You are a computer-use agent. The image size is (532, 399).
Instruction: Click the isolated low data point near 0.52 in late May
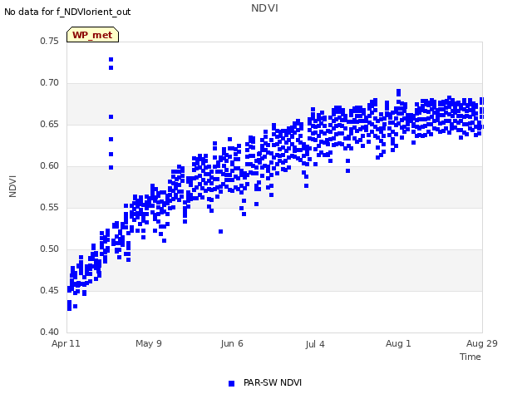[220, 231]
